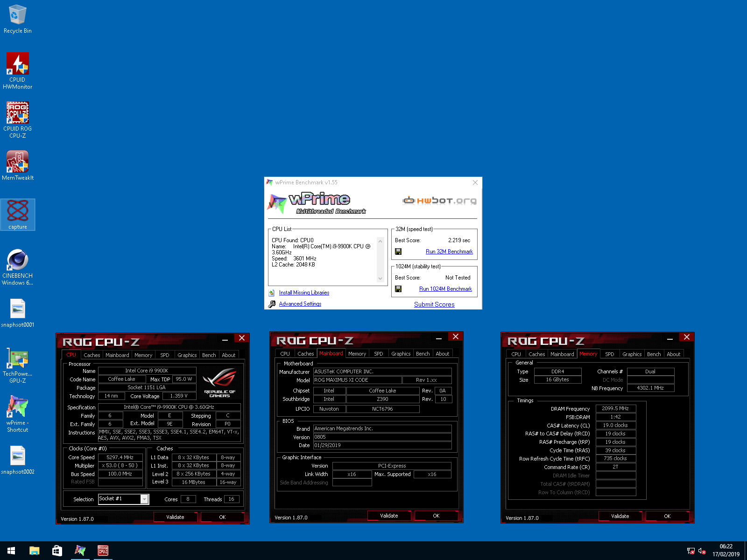Select the snaphsot0001 image file
747x560 pixels.
18,313
